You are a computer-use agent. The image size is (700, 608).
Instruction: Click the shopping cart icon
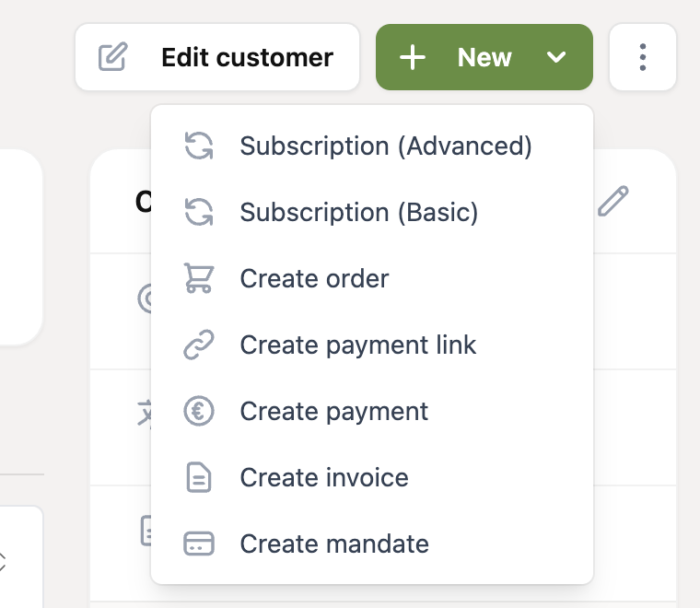click(x=199, y=278)
